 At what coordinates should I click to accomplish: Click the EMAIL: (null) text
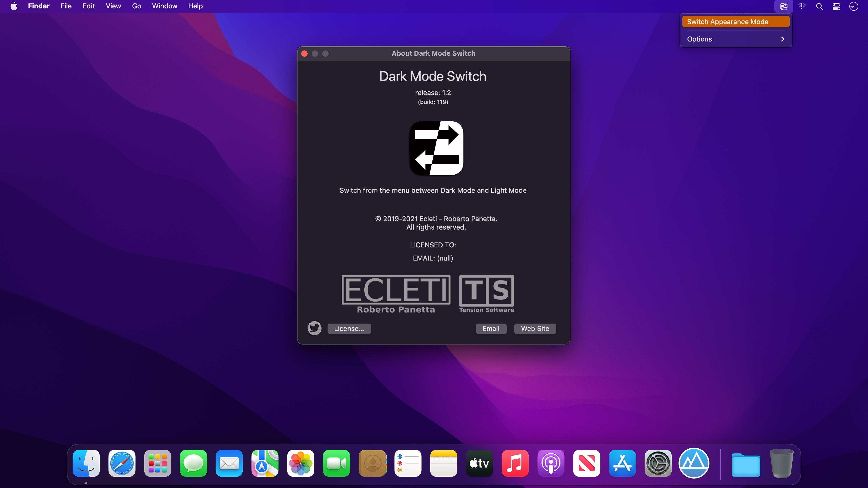pos(433,258)
